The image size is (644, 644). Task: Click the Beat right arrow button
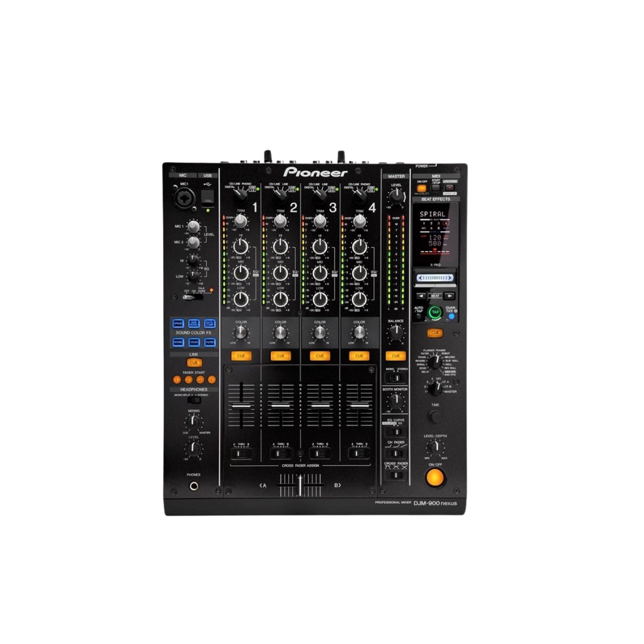(450, 296)
